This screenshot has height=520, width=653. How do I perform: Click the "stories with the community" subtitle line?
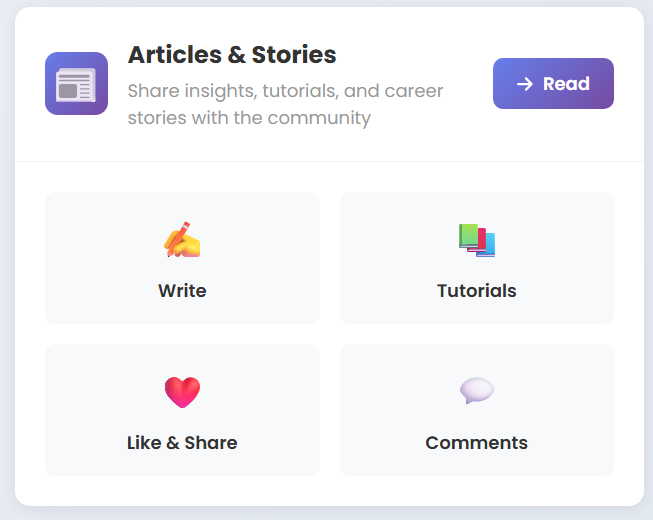(249, 118)
